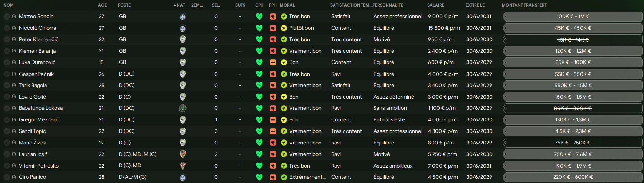Open Gašper Pečnik's player name link
This screenshot has height=183, width=644.
(x=37, y=74)
